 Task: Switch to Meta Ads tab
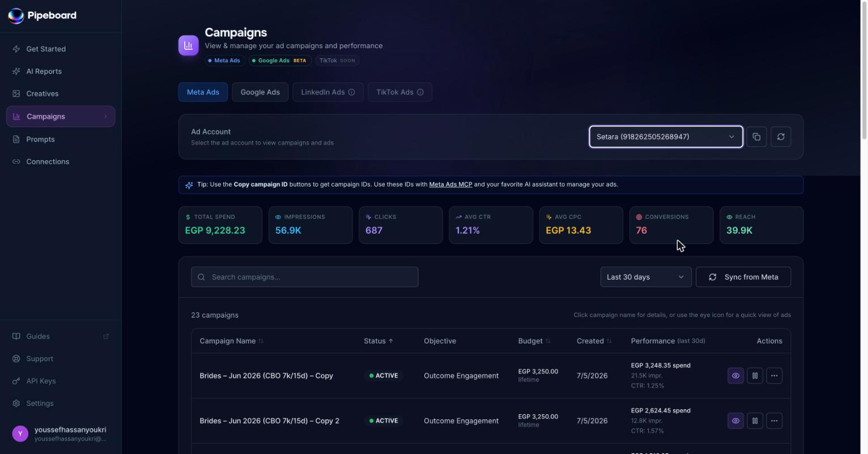(x=203, y=92)
